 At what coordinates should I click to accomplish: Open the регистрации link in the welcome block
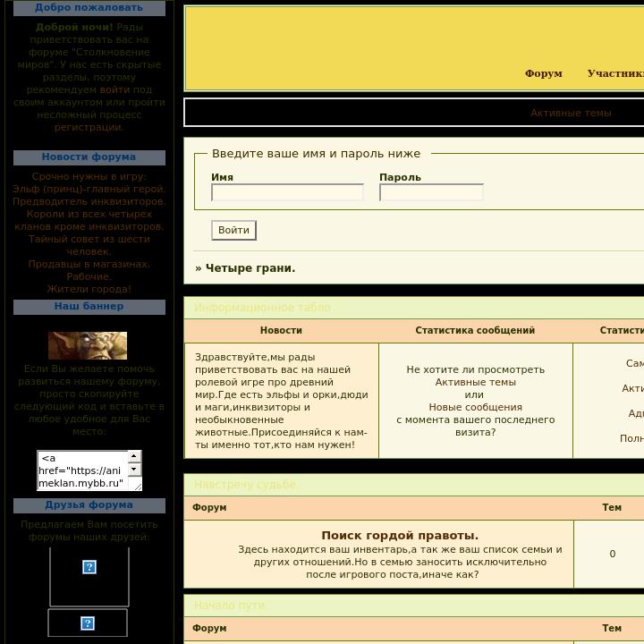click(89, 127)
